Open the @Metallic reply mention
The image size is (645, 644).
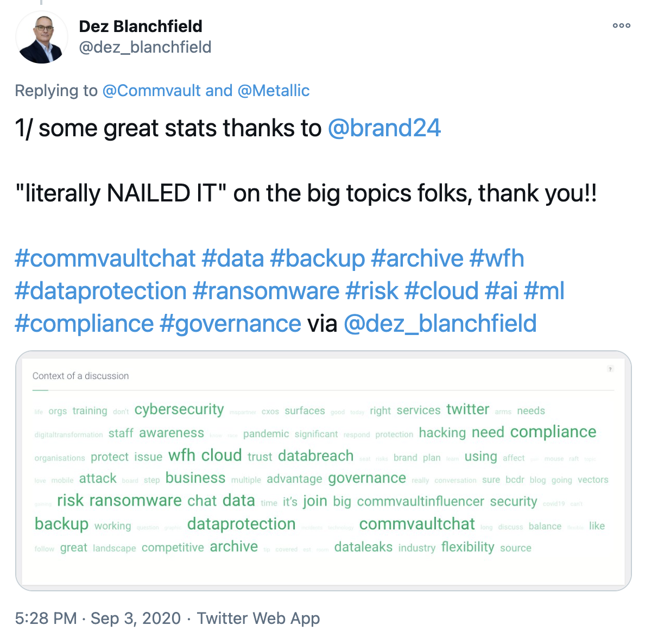(274, 91)
